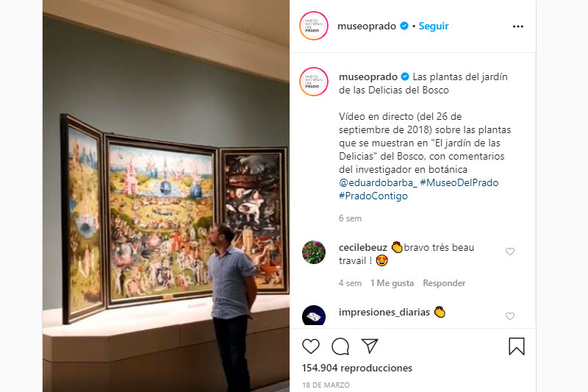Open the cecilebeuz username link

tap(362, 247)
